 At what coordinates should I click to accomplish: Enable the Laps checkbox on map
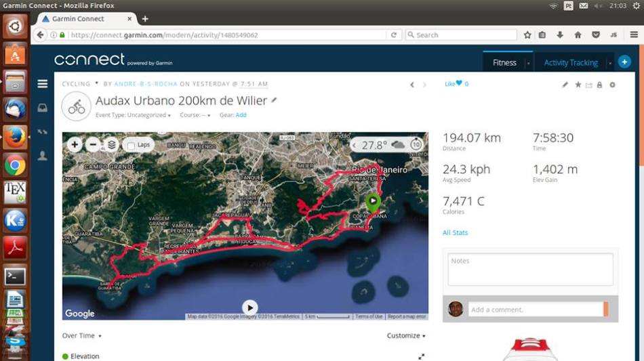131,145
